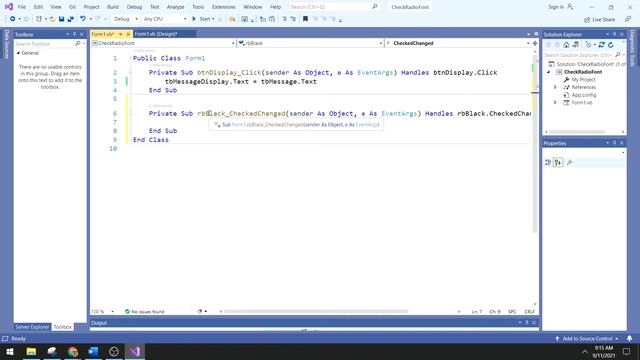The height and width of the screenshot is (360, 640).
Task: Click the Live Share icon button
Action: click(599, 19)
